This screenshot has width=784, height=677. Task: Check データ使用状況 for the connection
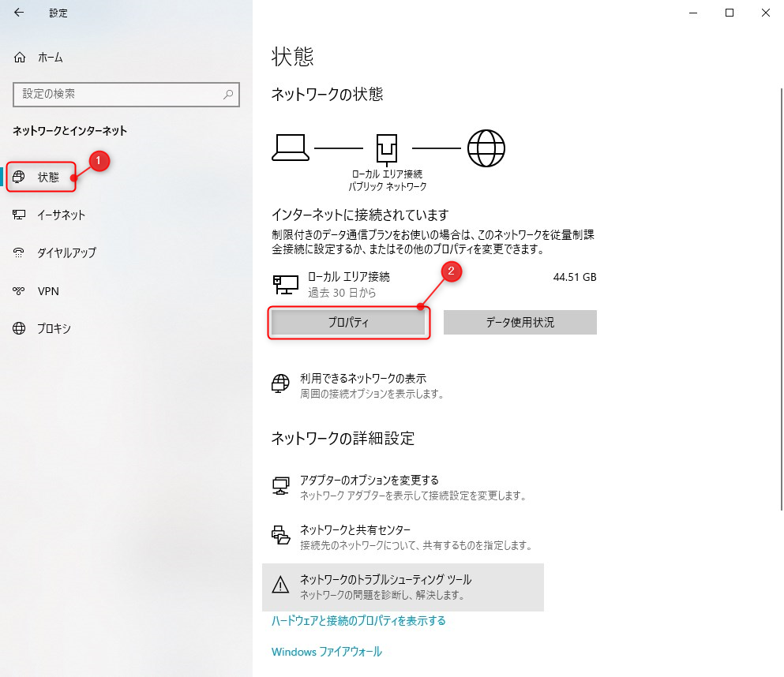(x=520, y=323)
